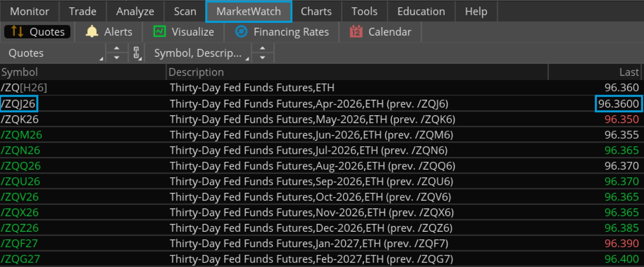Click the Financing Rates circular icon
Image resolution: width=644 pixels, height=267 pixels.
point(241,32)
